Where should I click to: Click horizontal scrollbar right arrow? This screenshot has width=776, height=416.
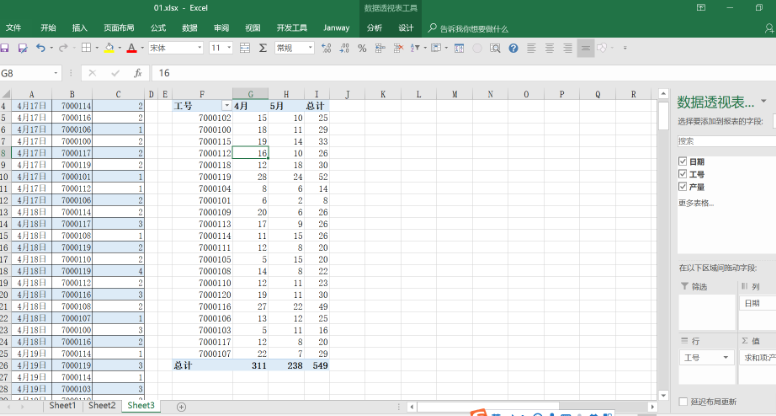[652, 407]
